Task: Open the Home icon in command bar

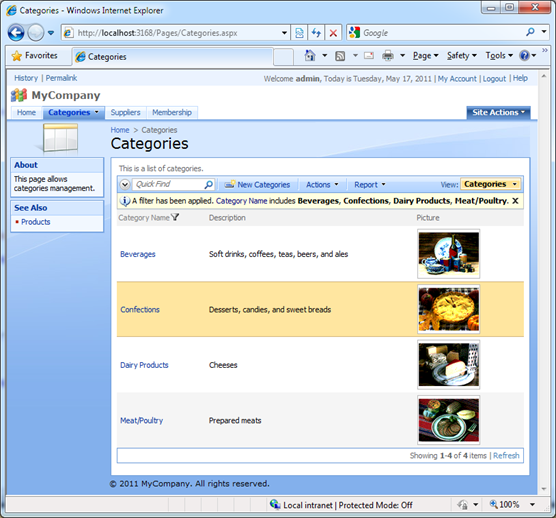Action: click(x=310, y=56)
